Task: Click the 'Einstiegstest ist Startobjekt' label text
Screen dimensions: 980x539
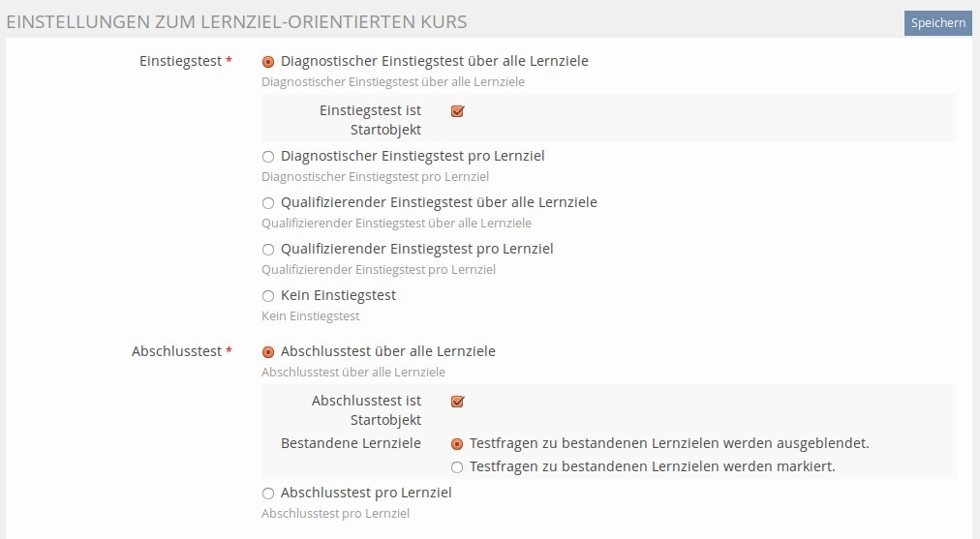Action: [370, 120]
